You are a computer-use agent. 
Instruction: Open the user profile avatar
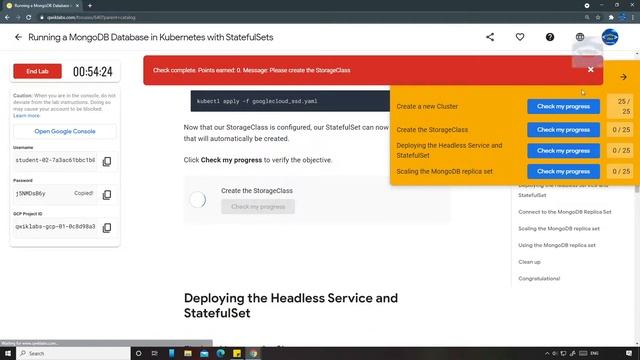[610, 37]
